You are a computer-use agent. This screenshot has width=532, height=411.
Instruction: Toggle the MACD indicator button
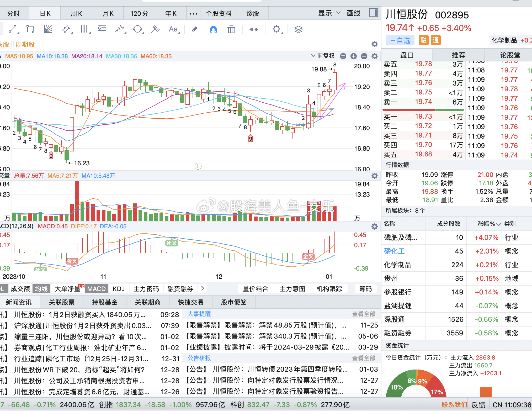[x=96, y=289]
